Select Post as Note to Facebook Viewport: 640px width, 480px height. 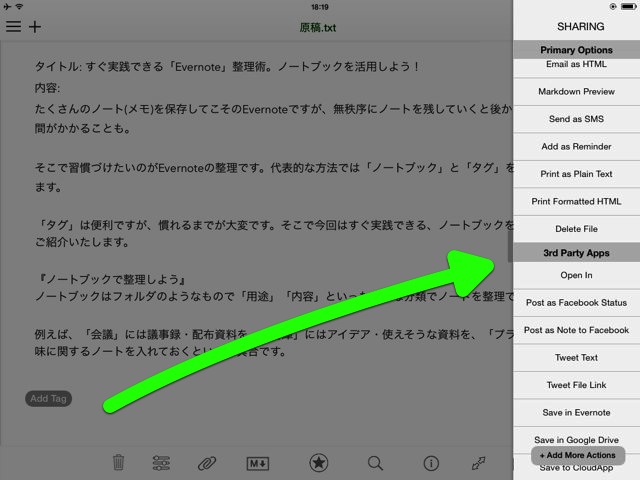[x=576, y=330]
